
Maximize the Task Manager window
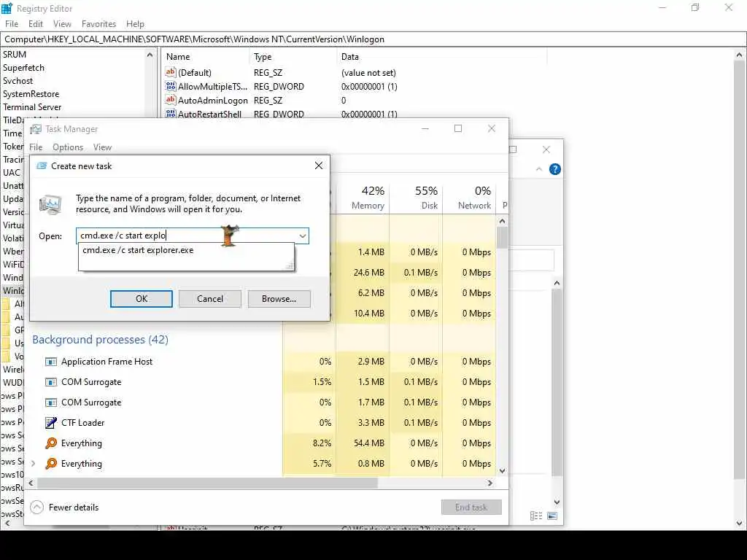pyautogui.click(x=458, y=128)
